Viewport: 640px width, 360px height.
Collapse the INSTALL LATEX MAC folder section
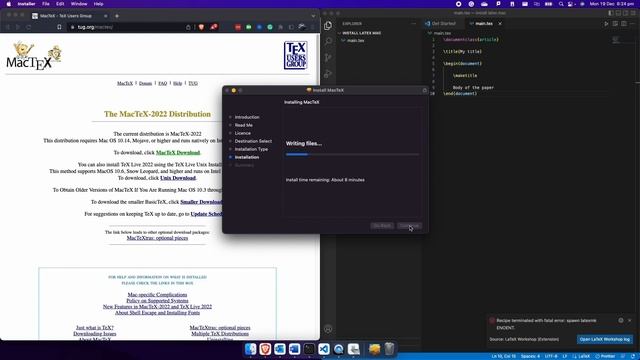pos(362,33)
